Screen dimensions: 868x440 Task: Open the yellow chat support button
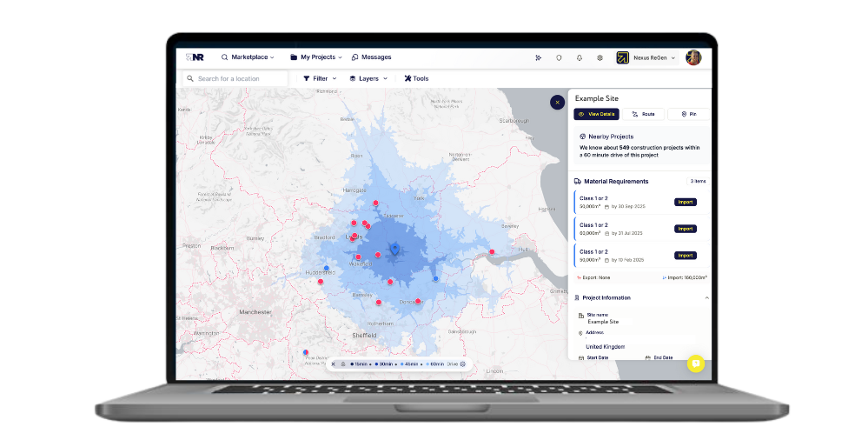(x=696, y=363)
